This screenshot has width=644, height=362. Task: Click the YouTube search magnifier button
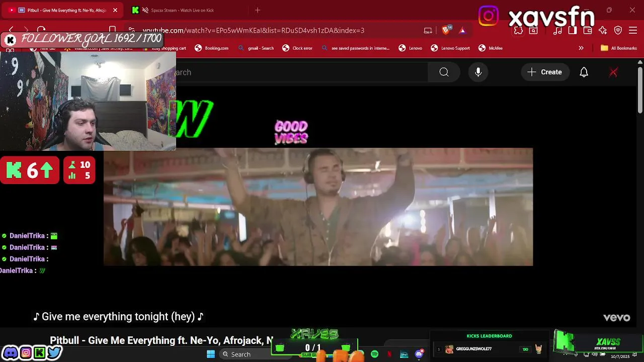click(444, 72)
